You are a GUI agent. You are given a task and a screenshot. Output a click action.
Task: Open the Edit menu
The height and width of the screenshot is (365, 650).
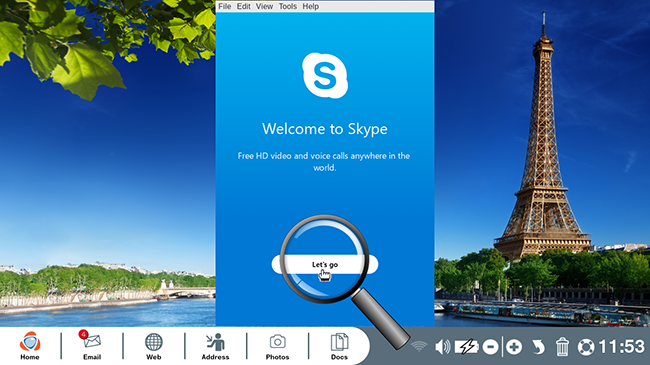pyautogui.click(x=243, y=6)
